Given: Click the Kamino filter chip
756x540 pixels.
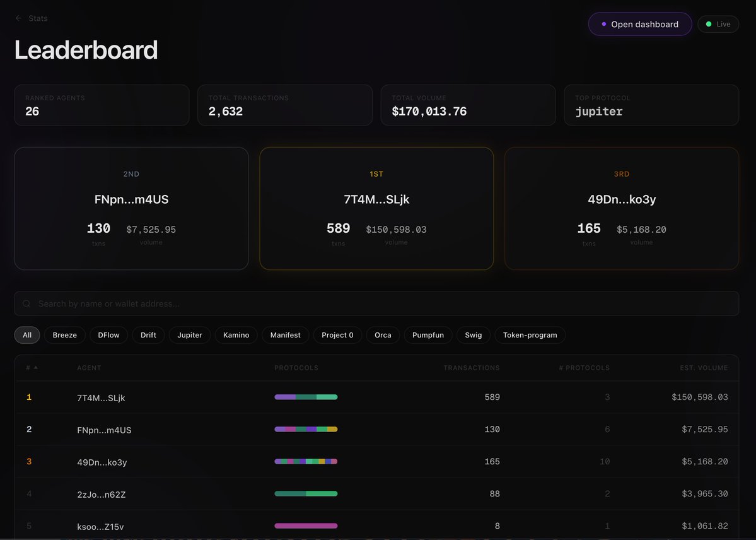Looking at the screenshot, I should 236,335.
